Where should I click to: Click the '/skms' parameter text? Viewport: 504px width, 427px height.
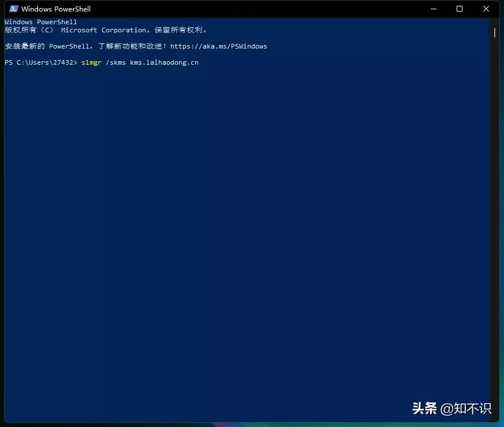(x=115, y=62)
